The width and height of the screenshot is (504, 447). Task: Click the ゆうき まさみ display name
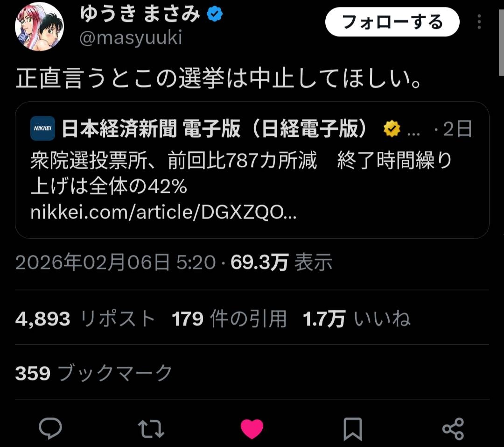[x=140, y=14]
